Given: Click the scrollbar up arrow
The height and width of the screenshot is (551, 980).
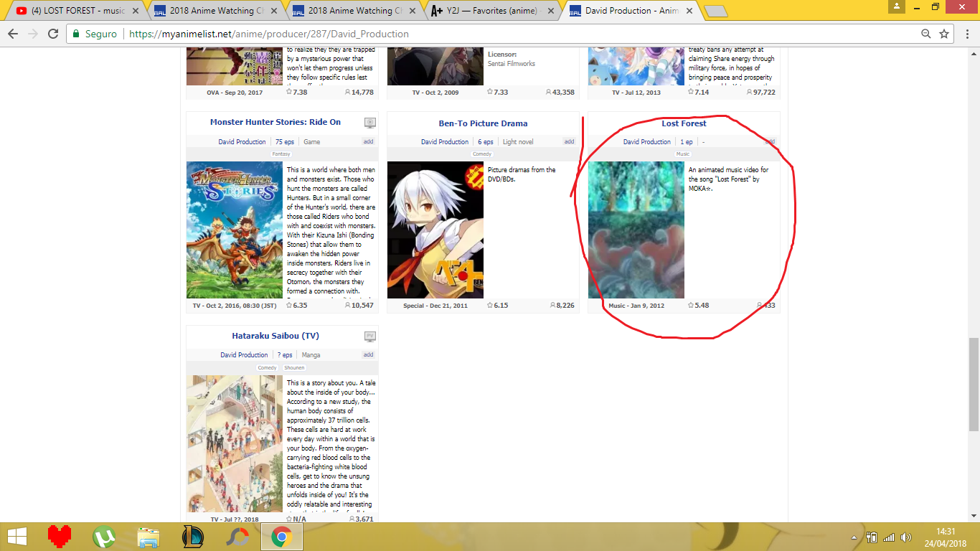Looking at the screenshot, I should pyautogui.click(x=974, y=54).
